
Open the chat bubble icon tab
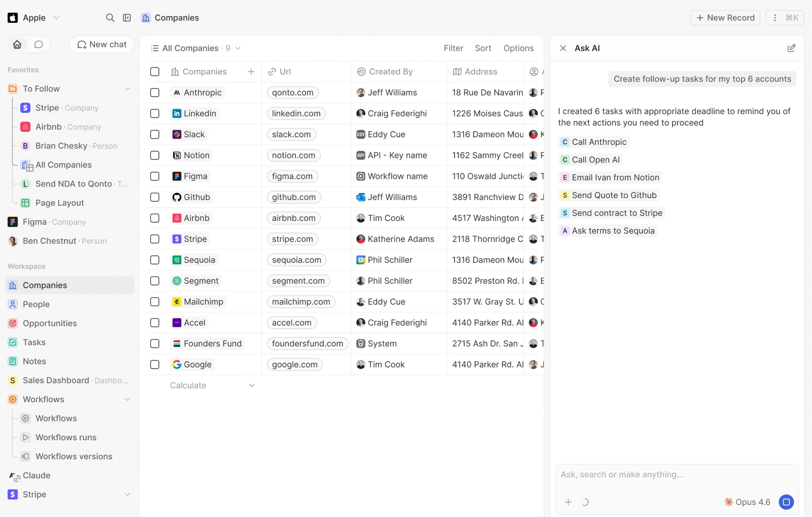(x=39, y=44)
